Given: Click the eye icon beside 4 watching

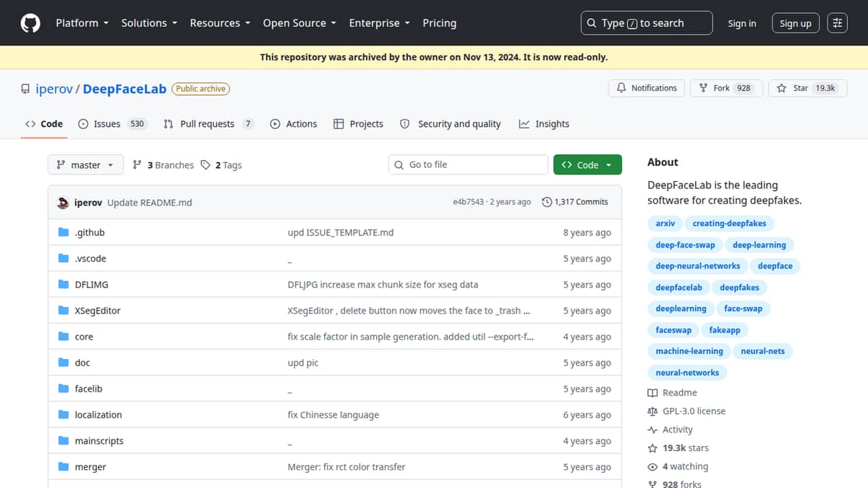Looking at the screenshot, I should coord(653,467).
